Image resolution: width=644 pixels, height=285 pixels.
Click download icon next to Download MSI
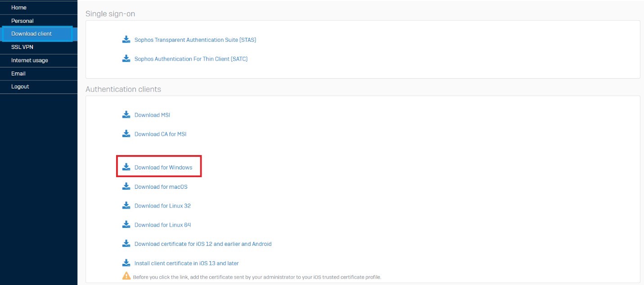tap(126, 115)
